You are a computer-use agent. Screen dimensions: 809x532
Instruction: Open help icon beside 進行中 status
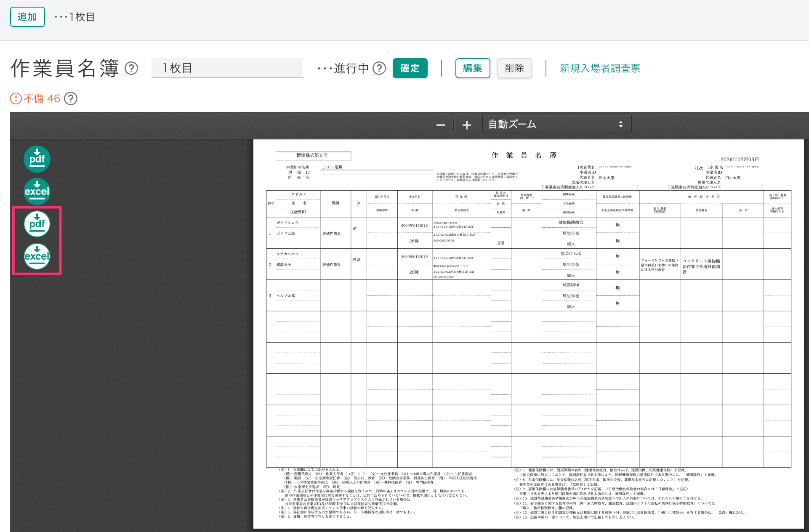click(x=379, y=68)
